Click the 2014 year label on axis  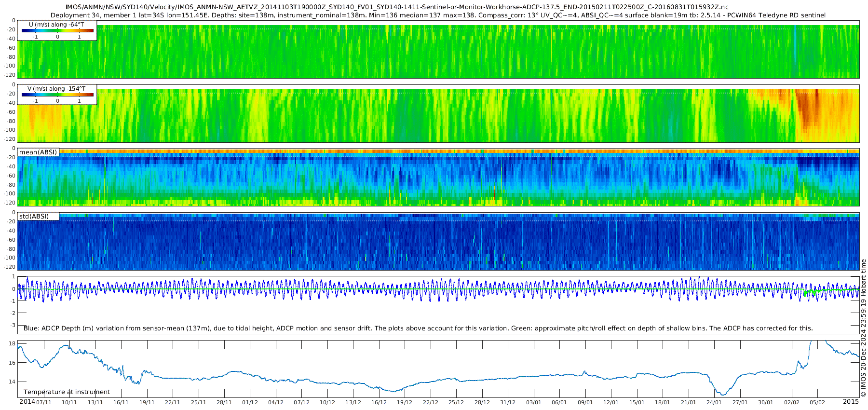click(x=27, y=402)
